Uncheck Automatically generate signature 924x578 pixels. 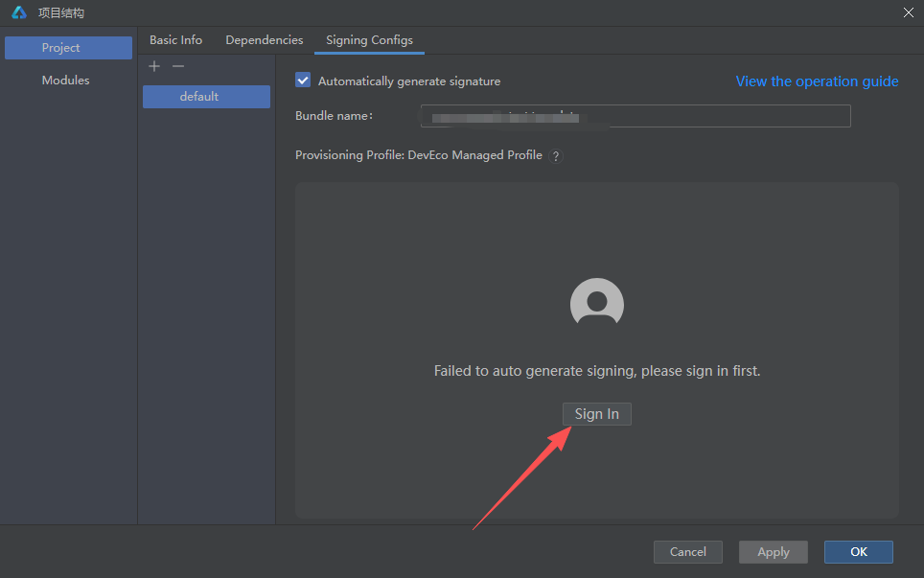coord(303,81)
